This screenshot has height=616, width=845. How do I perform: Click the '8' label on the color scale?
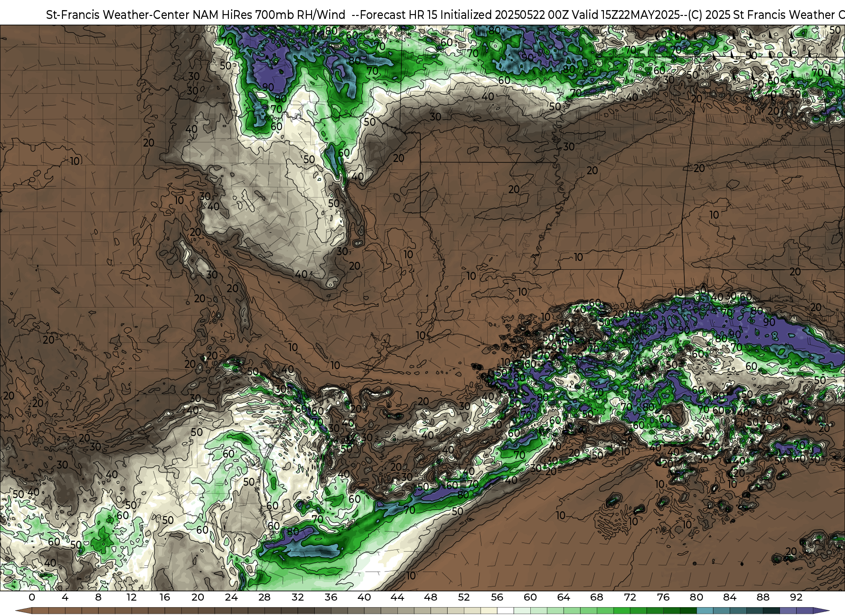[x=98, y=597]
